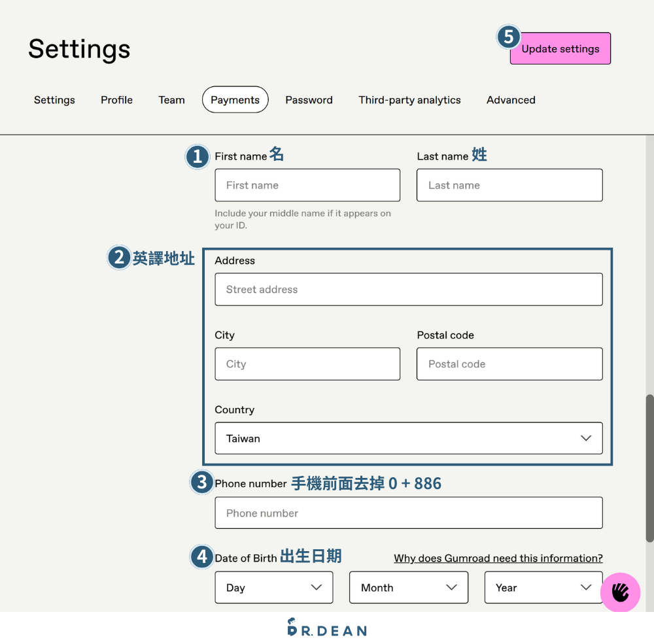This screenshot has width=654, height=644.
Task: Open the Day dropdown for birth date
Action: coord(273,588)
